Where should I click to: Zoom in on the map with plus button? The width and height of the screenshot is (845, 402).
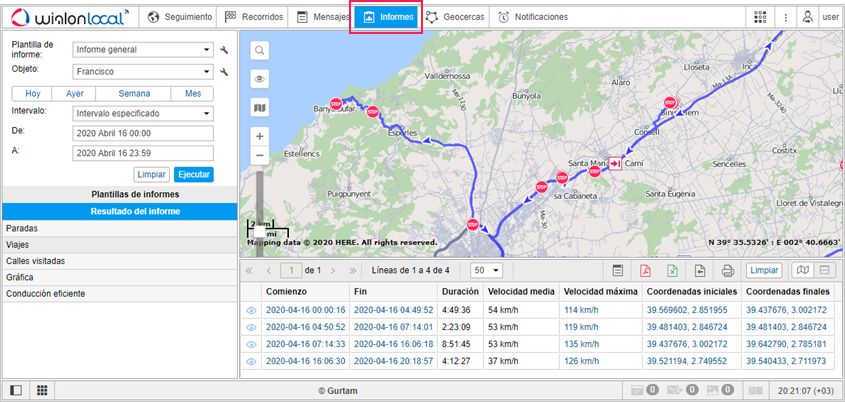260,136
